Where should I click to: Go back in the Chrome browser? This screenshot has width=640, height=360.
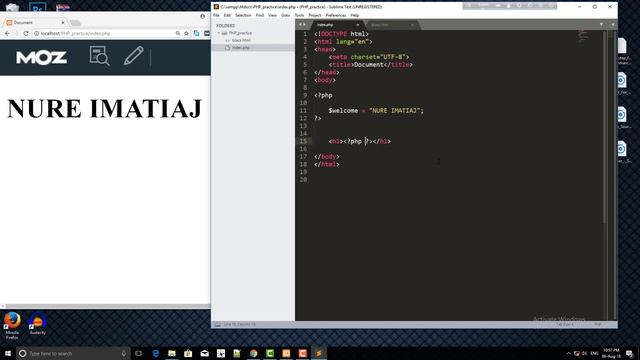coord(7,33)
